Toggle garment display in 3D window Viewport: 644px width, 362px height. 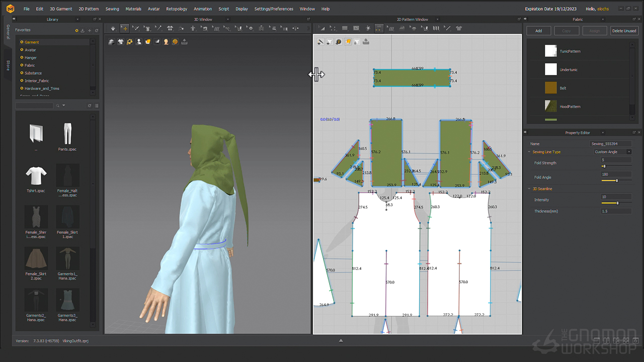click(x=120, y=42)
